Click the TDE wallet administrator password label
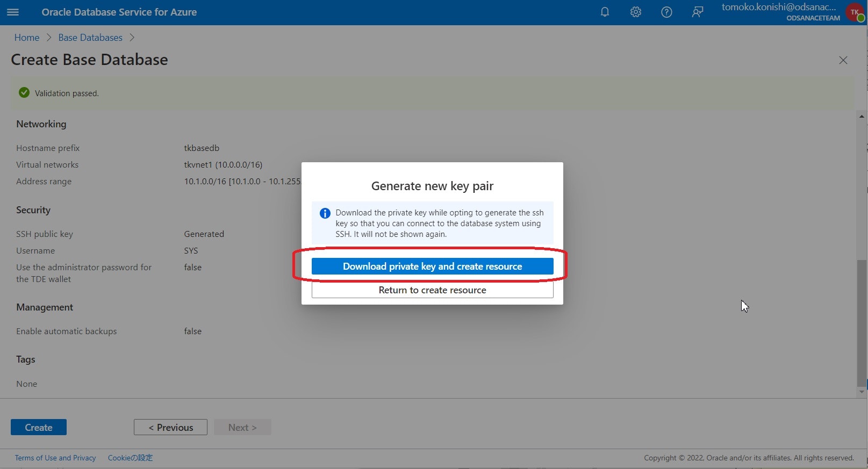Viewport: 868px width, 469px height. coord(84,273)
